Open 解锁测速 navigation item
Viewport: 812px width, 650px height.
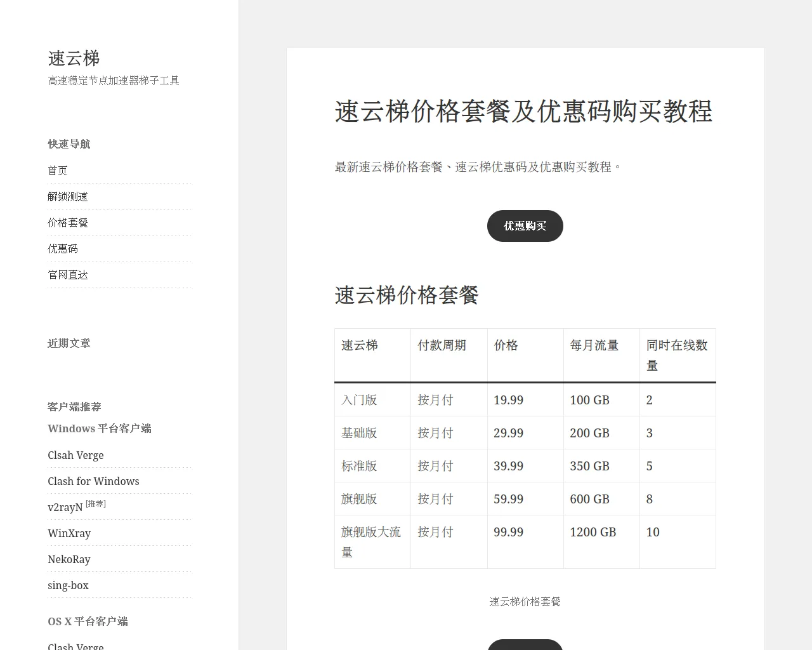68,197
